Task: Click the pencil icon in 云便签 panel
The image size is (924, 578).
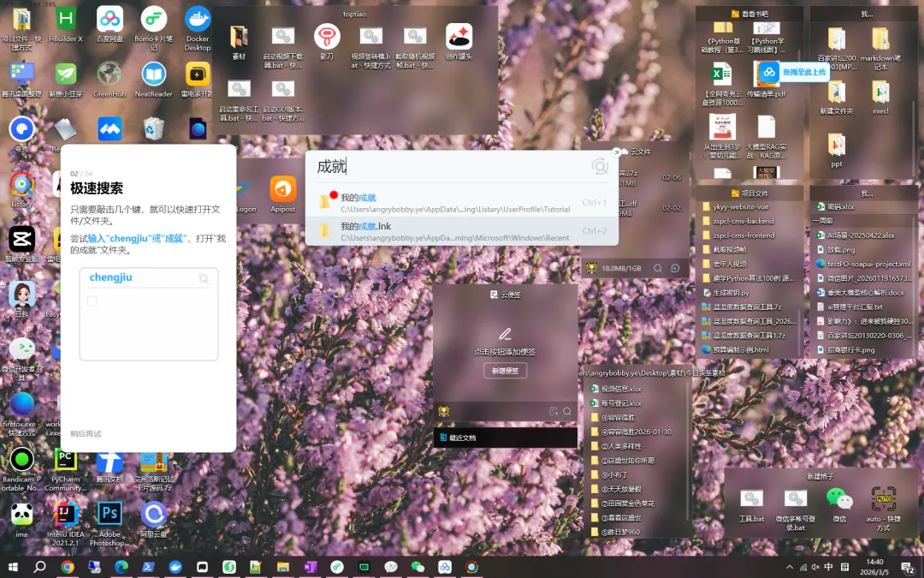Action: [505, 335]
